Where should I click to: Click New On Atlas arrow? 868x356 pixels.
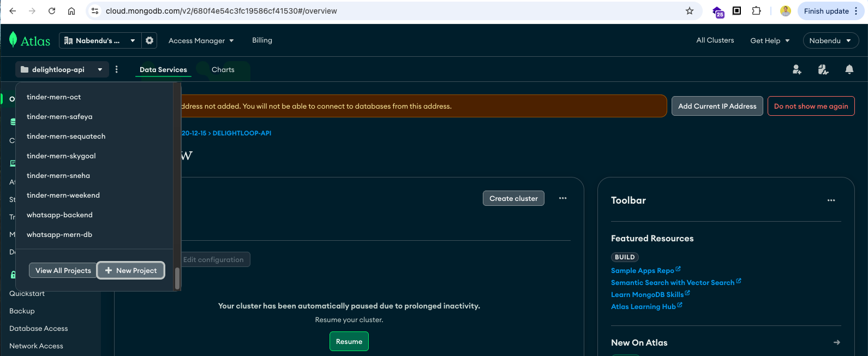[837, 342]
